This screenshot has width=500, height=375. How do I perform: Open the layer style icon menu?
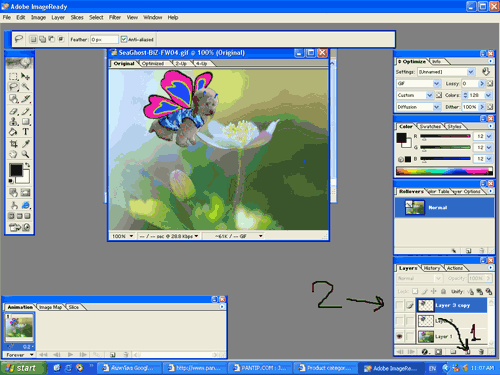(x=425, y=352)
